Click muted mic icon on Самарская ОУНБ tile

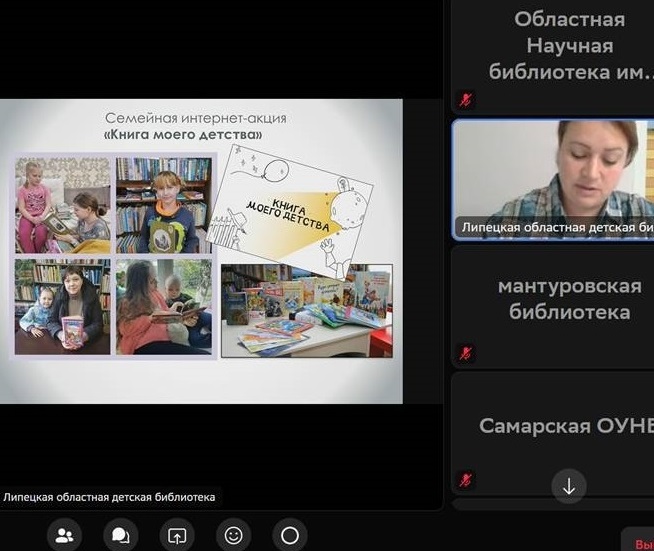466,480
